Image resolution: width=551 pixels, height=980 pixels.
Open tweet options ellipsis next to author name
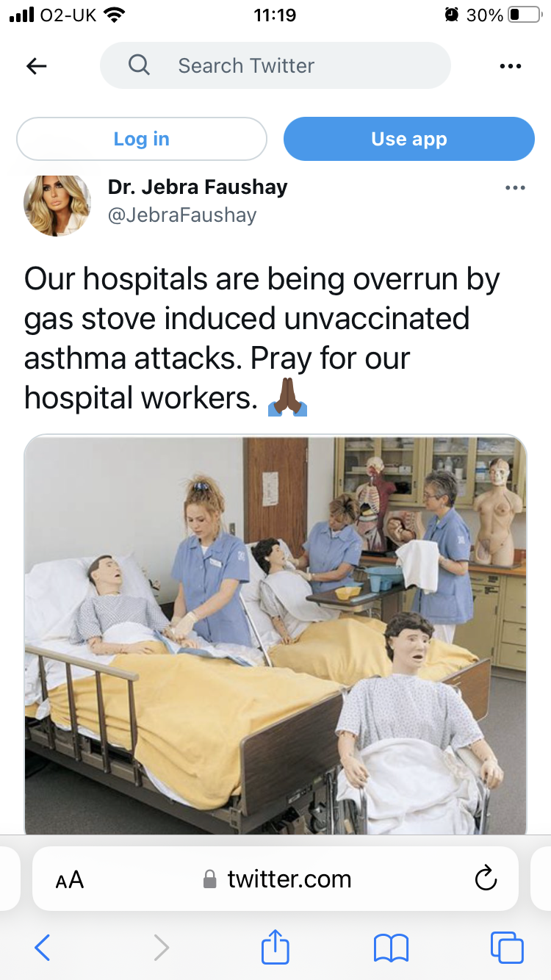[515, 188]
